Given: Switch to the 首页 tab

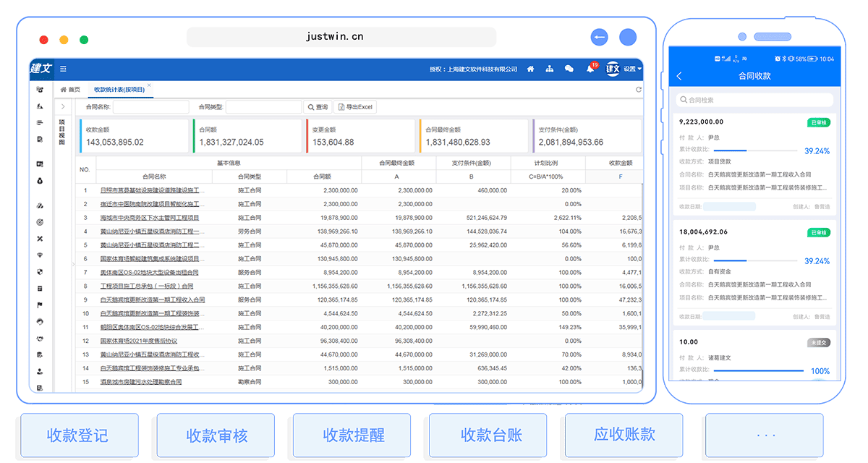Looking at the screenshot, I should point(70,90).
